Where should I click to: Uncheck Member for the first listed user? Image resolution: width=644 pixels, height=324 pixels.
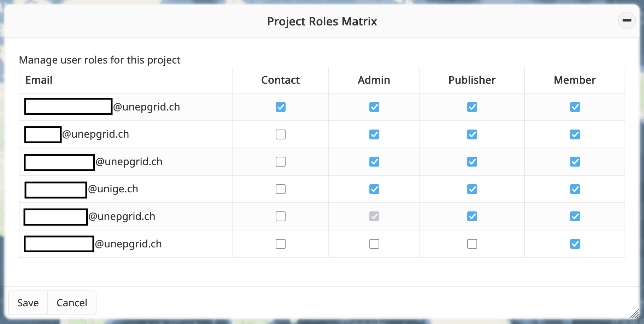[x=575, y=107]
